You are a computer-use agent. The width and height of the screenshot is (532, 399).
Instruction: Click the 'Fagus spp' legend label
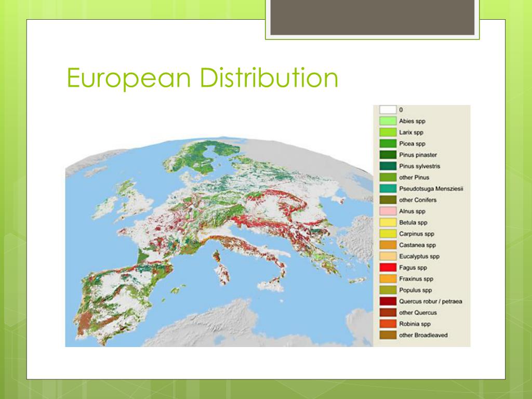[413, 268]
